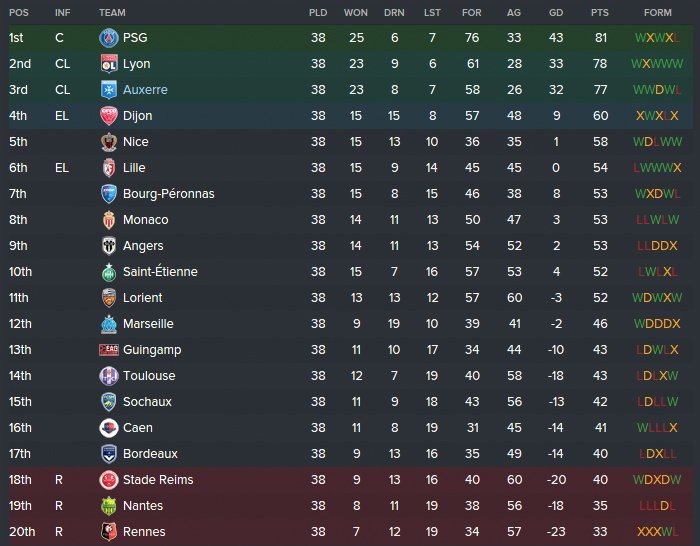Sort standings by GD column header

coord(556,12)
